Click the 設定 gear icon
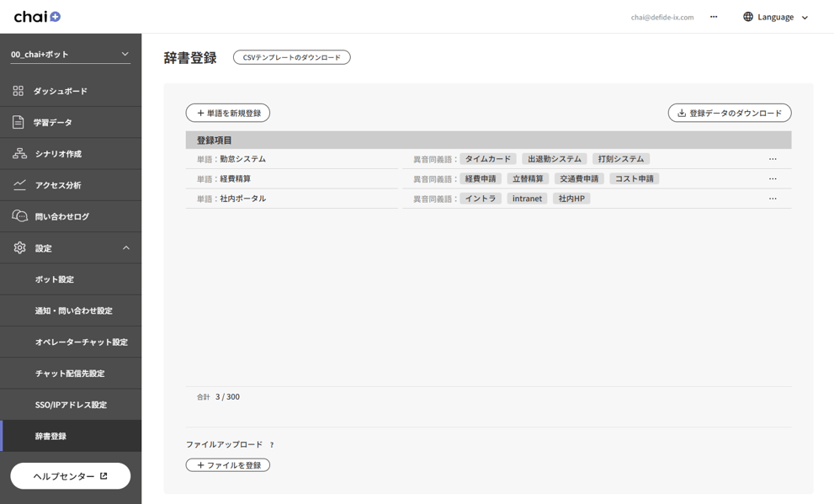The image size is (834, 504). click(x=19, y=247)
